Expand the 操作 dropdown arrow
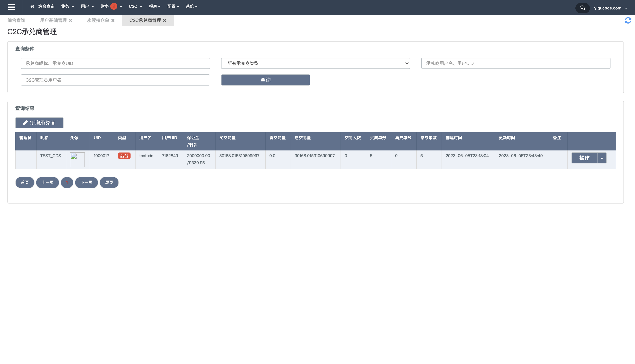 tap(602, 158)
